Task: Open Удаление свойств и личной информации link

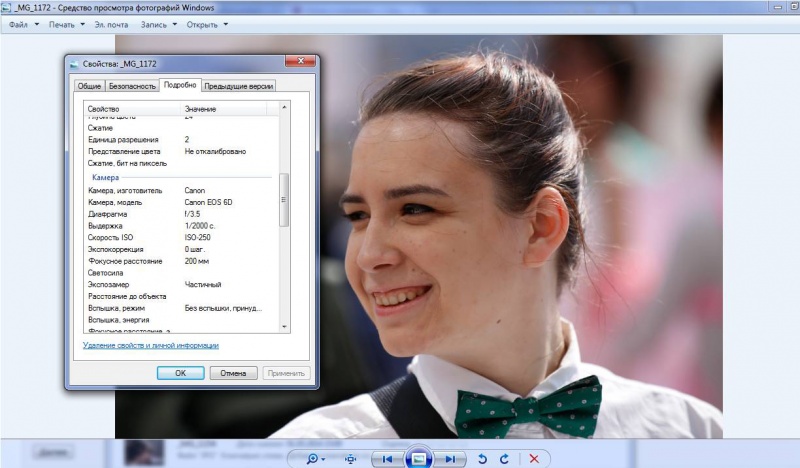Action: pos(151,346)
